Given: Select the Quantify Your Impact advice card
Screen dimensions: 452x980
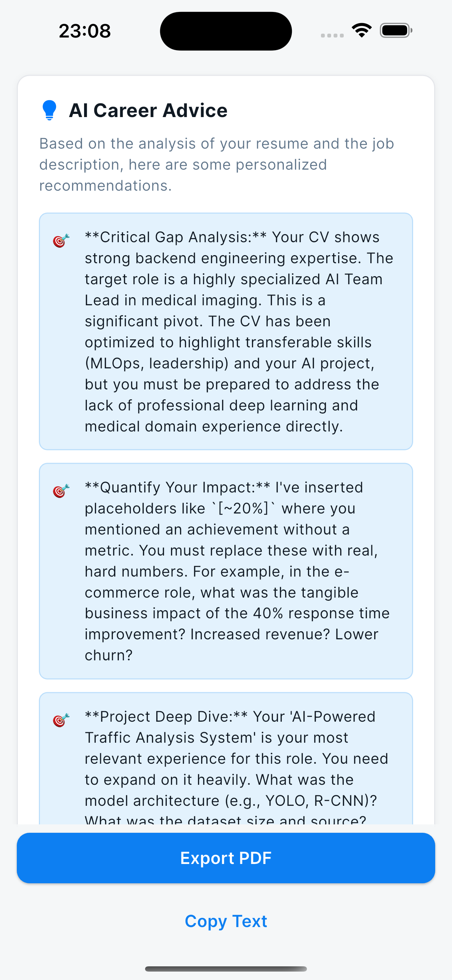Looking at the screenshot, I should pyautogui.click(x=226, y=571).
